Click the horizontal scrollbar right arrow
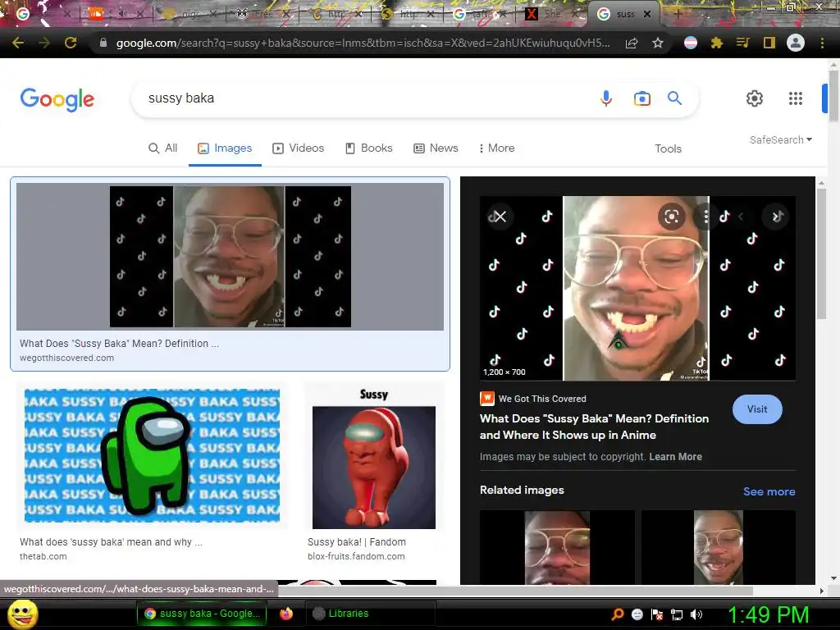The height and width of the screenshot is (630, 840). 822,591
